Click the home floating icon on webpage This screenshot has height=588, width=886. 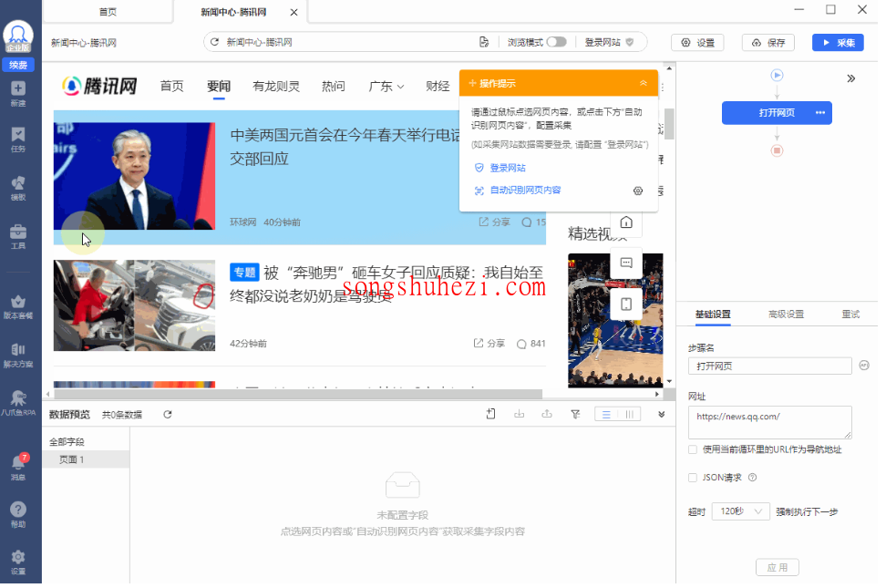point(626,222)
